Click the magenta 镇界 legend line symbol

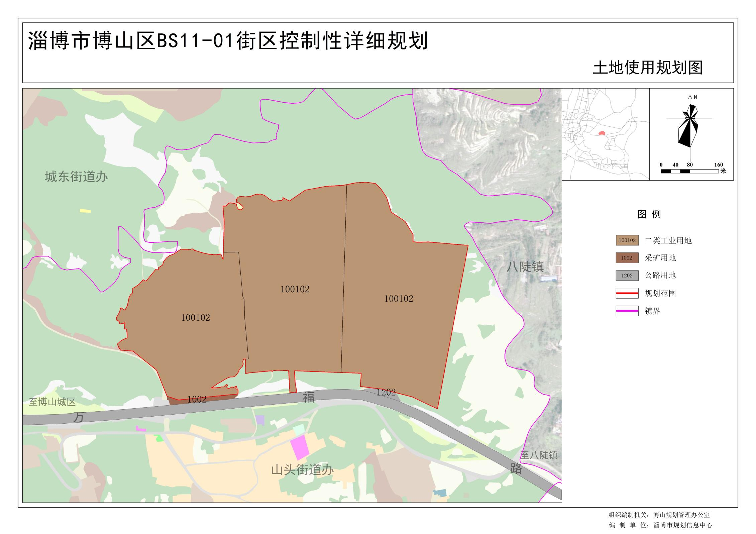(627, 311)
